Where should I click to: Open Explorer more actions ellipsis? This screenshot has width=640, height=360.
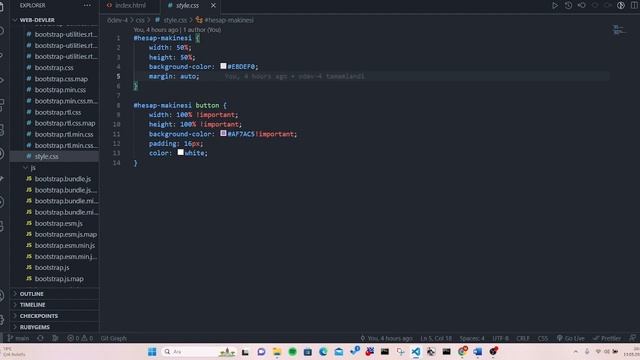click(x=87, y=5)
